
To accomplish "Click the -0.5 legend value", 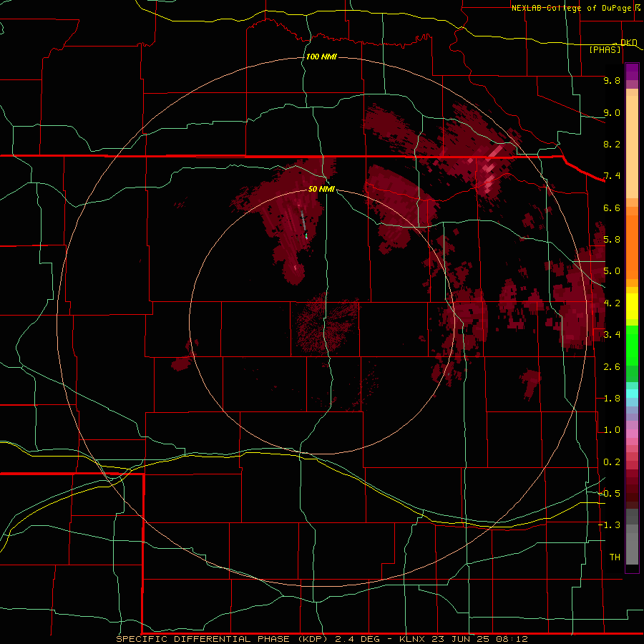I will pos(610,494).
